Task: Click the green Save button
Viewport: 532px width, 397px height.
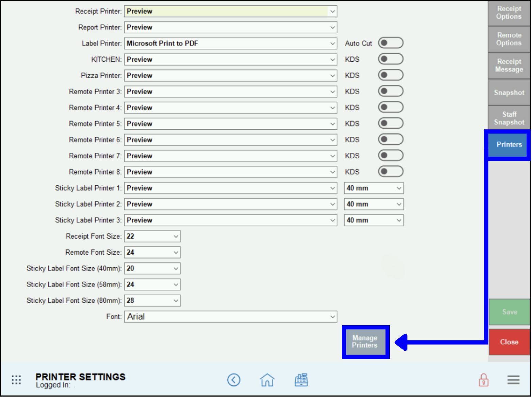Action: click(510, 312)
